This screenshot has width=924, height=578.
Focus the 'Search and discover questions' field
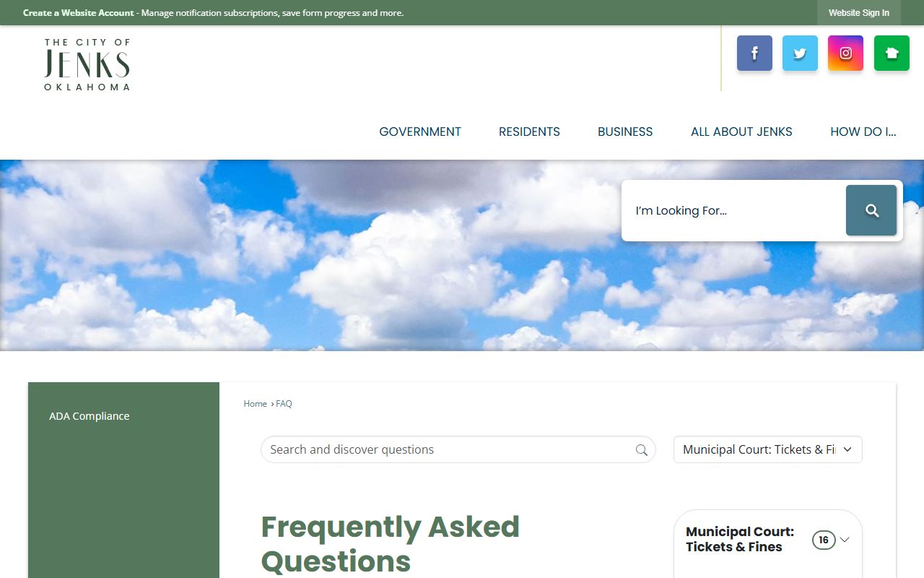click(x=448, y=449)
